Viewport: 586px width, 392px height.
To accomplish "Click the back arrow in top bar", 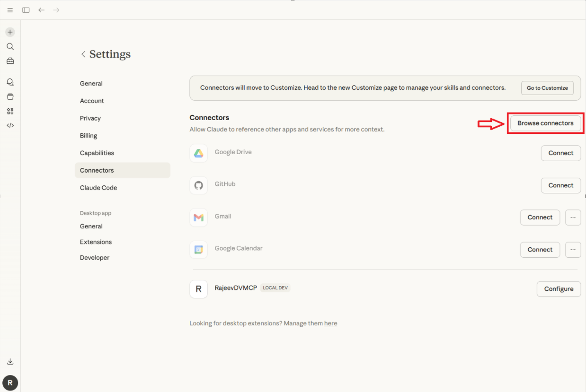I will [x=42, y=10].
